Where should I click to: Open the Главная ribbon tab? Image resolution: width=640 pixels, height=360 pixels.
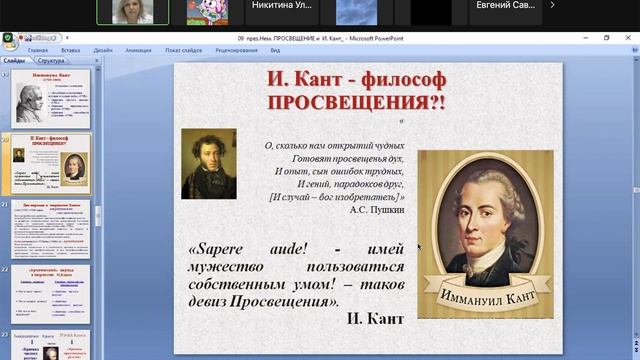coord(38,50)
